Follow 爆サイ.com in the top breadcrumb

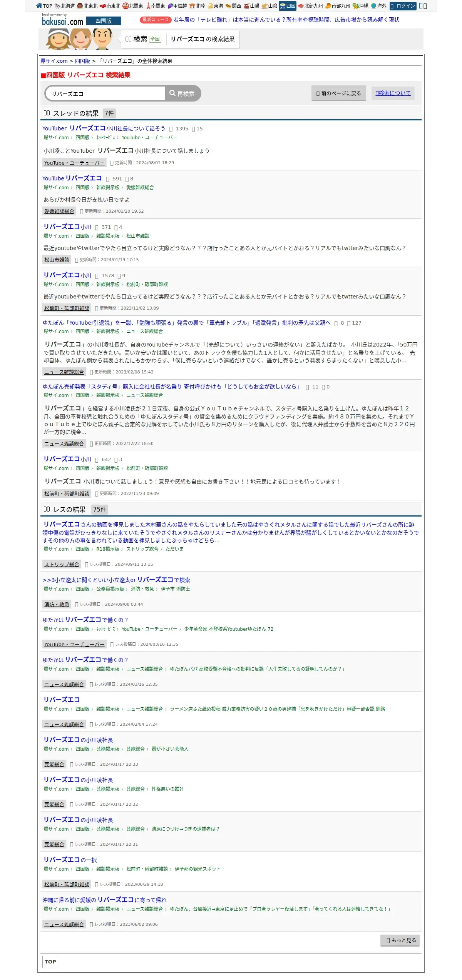click(x=54, y=61)
